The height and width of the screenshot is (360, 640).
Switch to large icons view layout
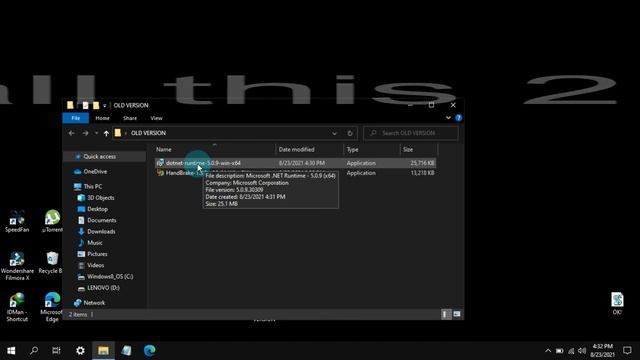pyautogui.click(x=457, y=314)
